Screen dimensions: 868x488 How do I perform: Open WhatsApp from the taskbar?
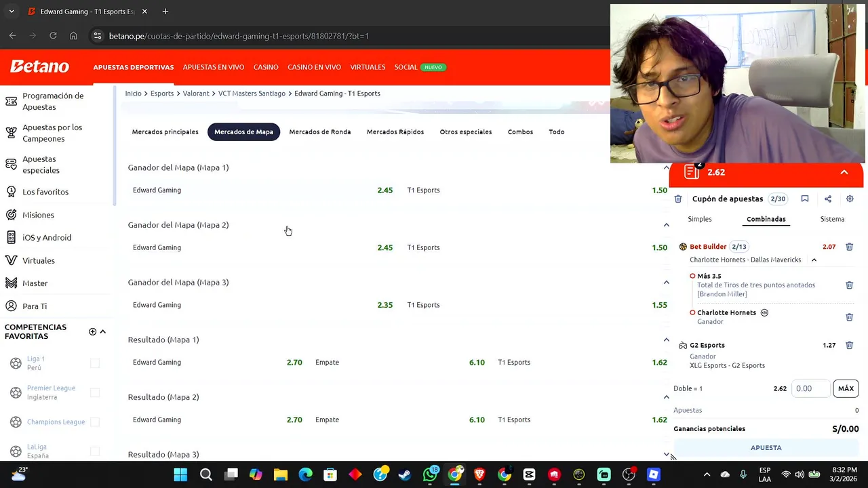[x=430, y=474]
